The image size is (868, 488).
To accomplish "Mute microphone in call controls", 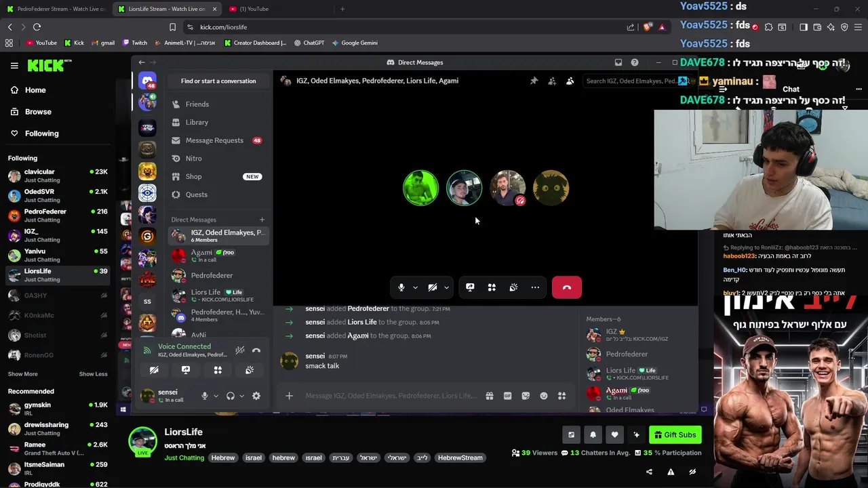I will [x=401, y=287].
